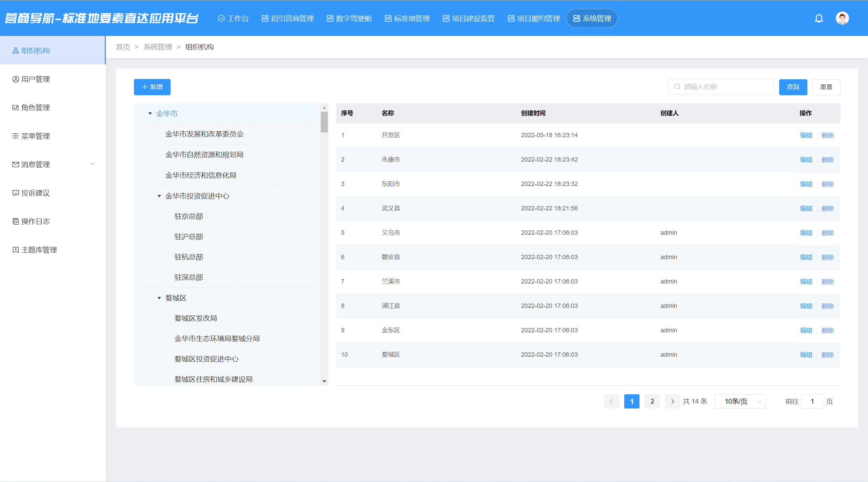Click the tree panel scrollbar thumb

pyautogui.click(x=324, y=122)
